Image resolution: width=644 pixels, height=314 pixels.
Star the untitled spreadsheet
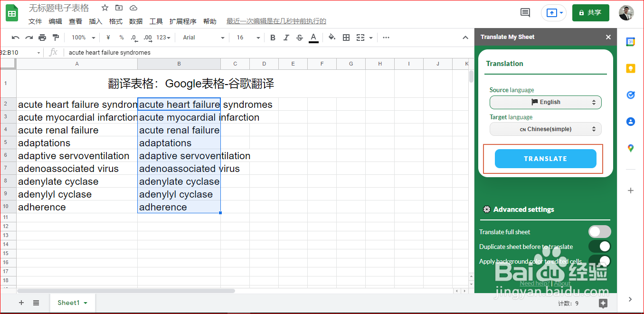tap(105, 8)
